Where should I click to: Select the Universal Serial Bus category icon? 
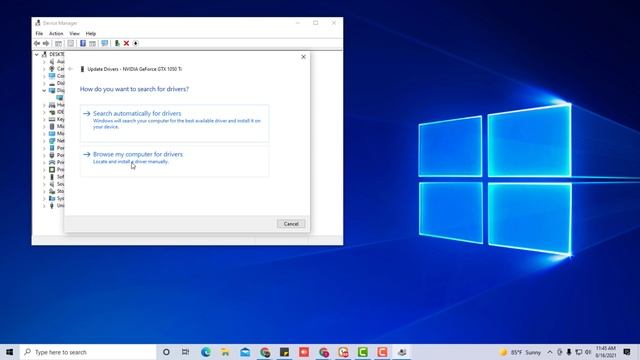pyautogui.click(x=52, y=205)
